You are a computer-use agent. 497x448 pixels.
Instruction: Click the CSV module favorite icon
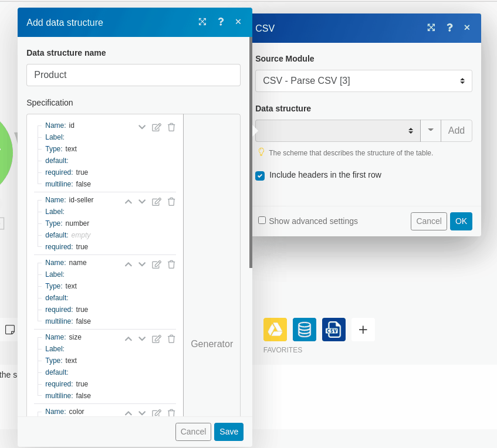[333, 330]
